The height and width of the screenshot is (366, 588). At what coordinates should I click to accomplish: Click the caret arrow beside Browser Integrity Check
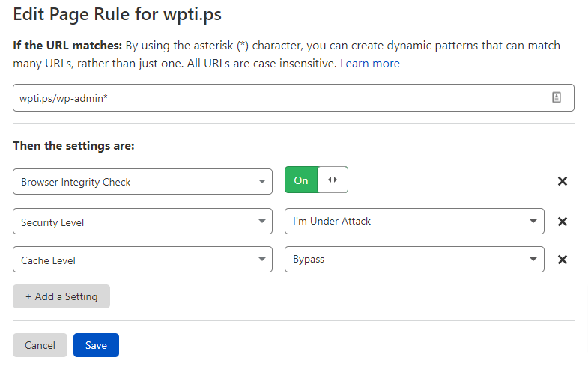[x=261, y=182]
